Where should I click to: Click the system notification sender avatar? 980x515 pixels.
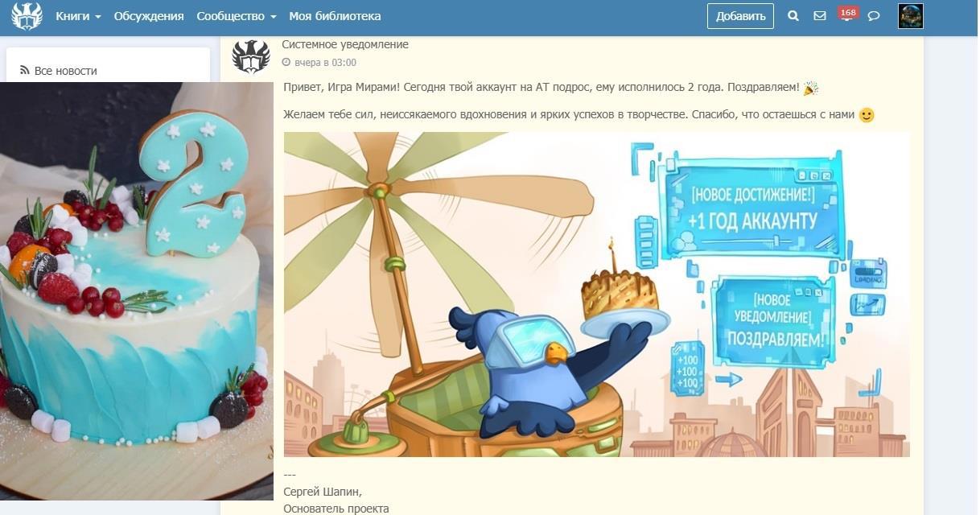[x=250, y=57]
